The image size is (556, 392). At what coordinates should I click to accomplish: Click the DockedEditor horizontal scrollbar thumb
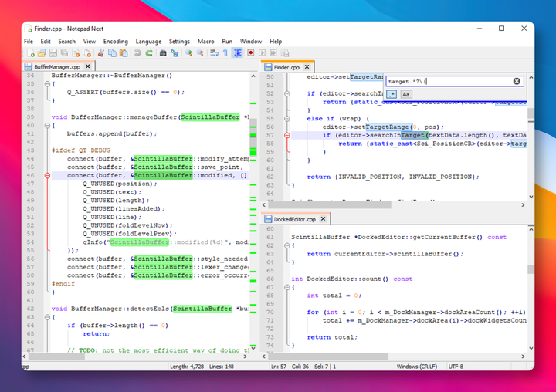pyautogui.click(x=328, y=357)
